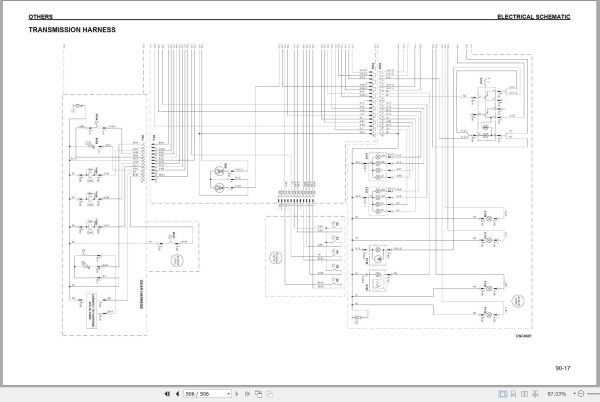600x402 pixels.
Task: Click the next page arrow
Action: click(x=237, y=394)
